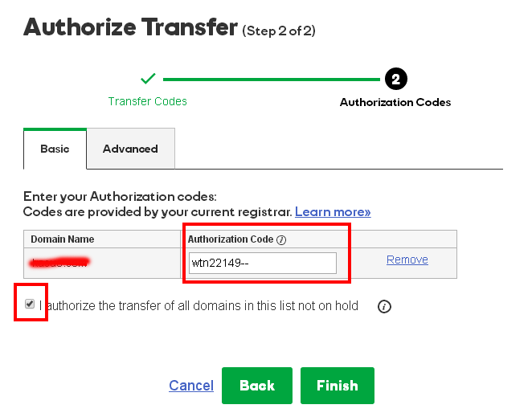Focus the authorization code input field

coord(263,263)
